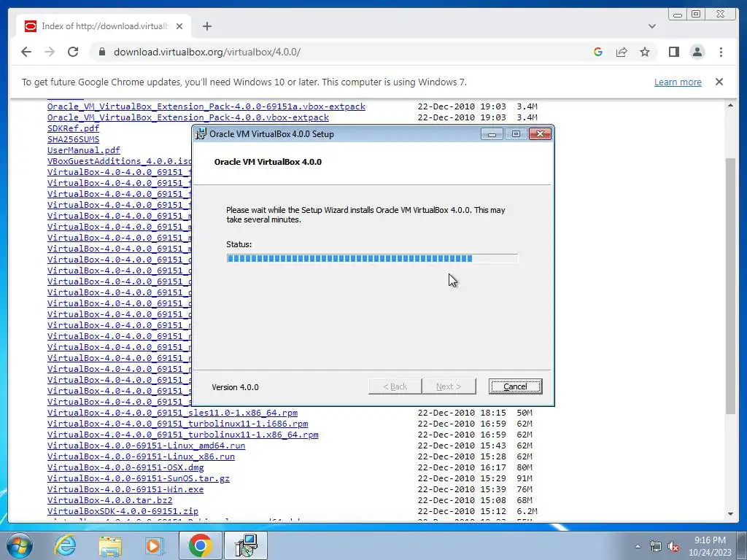Open Windows Explorer from taskbar
Screen dimensions: 747x560
pyautogui.click(x=109, y=545)
